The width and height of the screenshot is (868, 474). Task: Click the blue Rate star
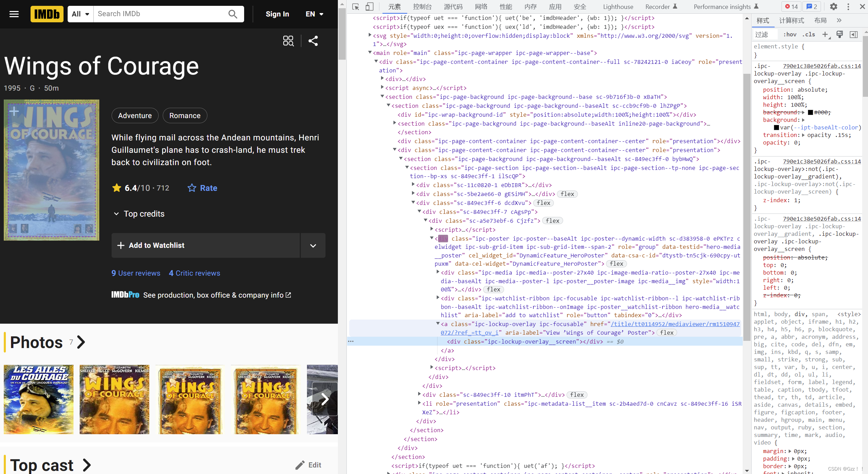[x=192, y=188]
